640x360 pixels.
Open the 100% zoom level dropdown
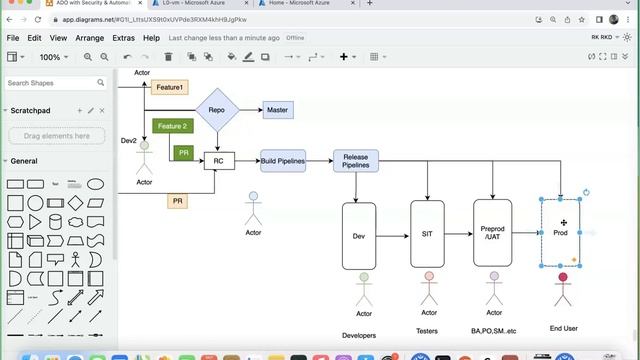53,57
